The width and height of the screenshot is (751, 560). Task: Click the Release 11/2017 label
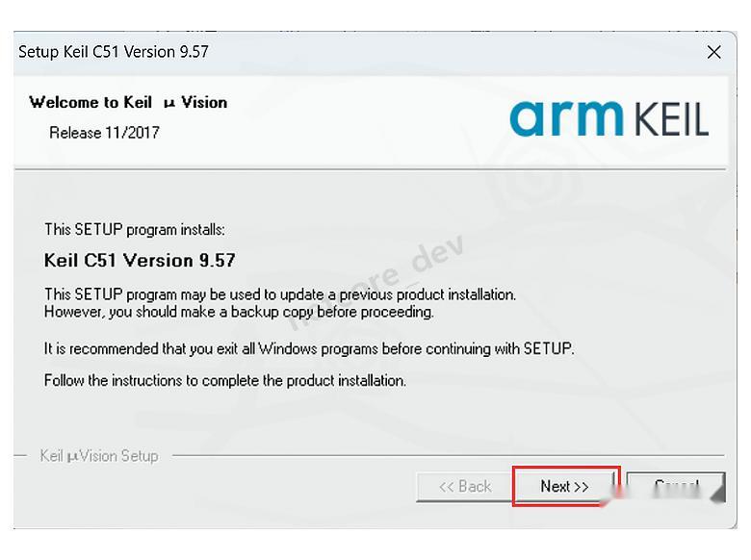click(x=104, y=133)
